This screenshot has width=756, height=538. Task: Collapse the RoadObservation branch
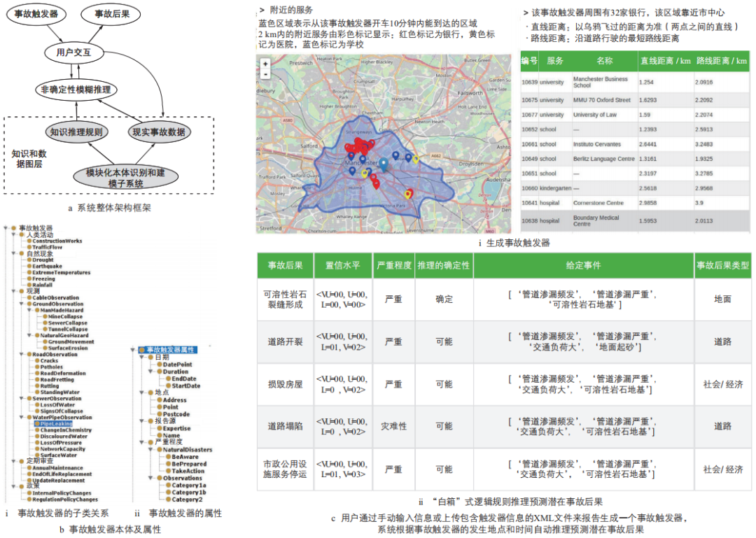[22, 354]
